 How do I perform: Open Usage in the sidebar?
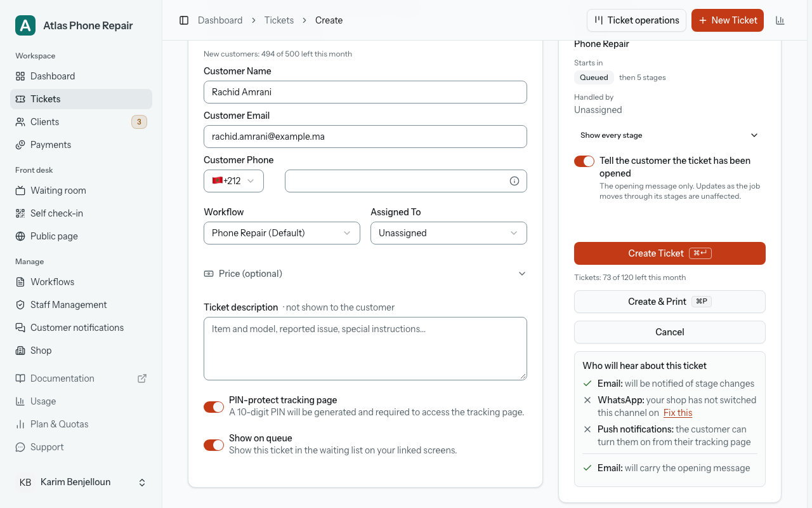(81, 401)
